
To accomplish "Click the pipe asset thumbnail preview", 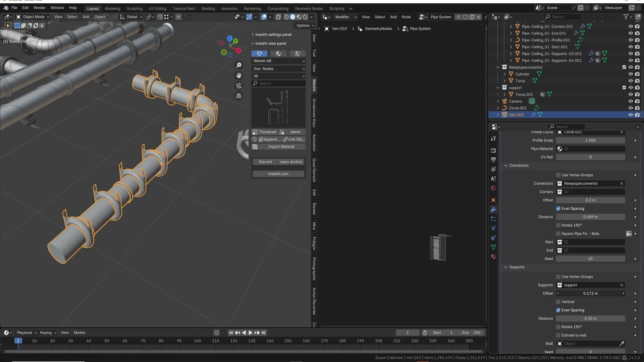I will (278, 107).
